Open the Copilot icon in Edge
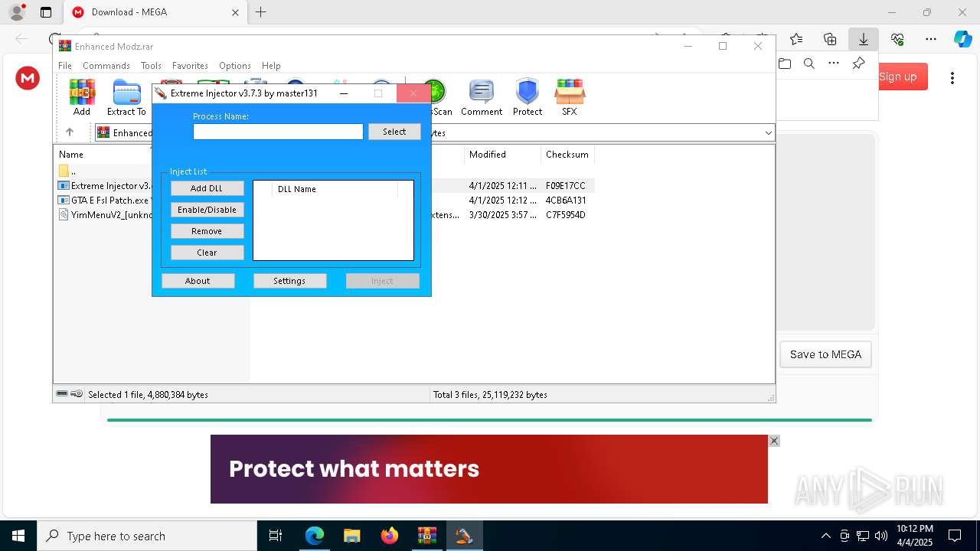Viewport: 980px width, 551px height. point(962,38)
